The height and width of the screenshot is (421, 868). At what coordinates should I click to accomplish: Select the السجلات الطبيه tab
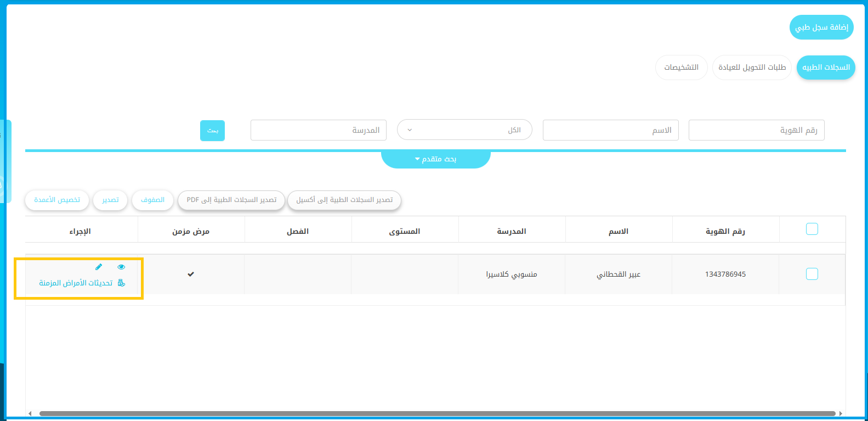[x=825, y=68]
